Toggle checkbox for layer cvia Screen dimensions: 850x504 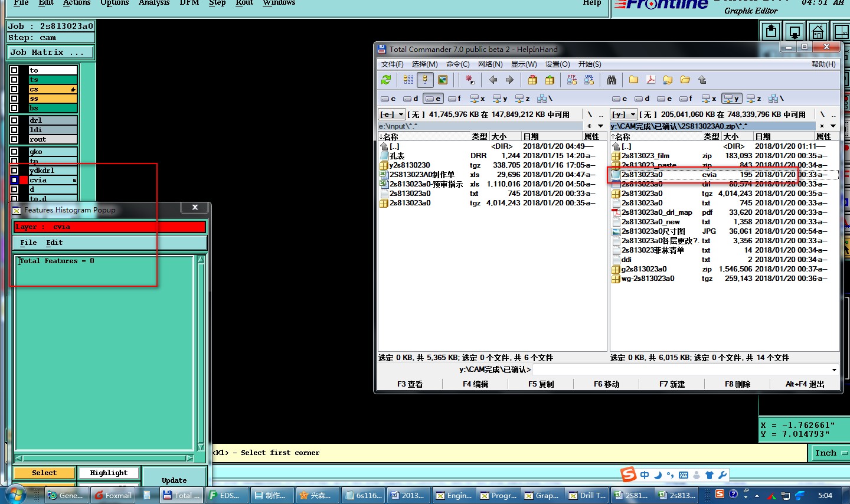(x=14, y=180)
